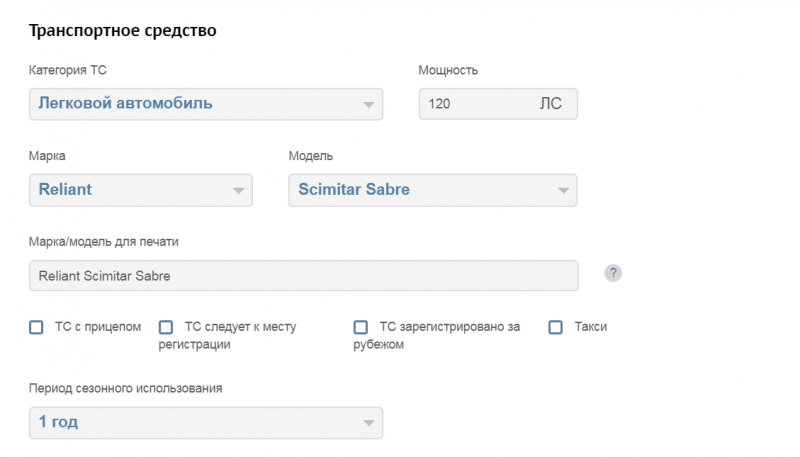Click the 'Транспортное средство' section heading

pos(124,31)
